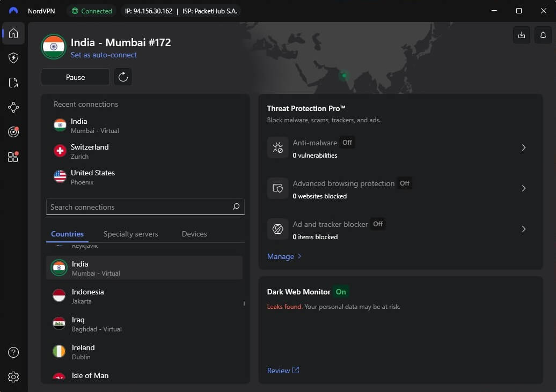Open Dark Web Monitor radar sidebar icon
This screenshot has height=392, width=556.
tap(13, 132)
